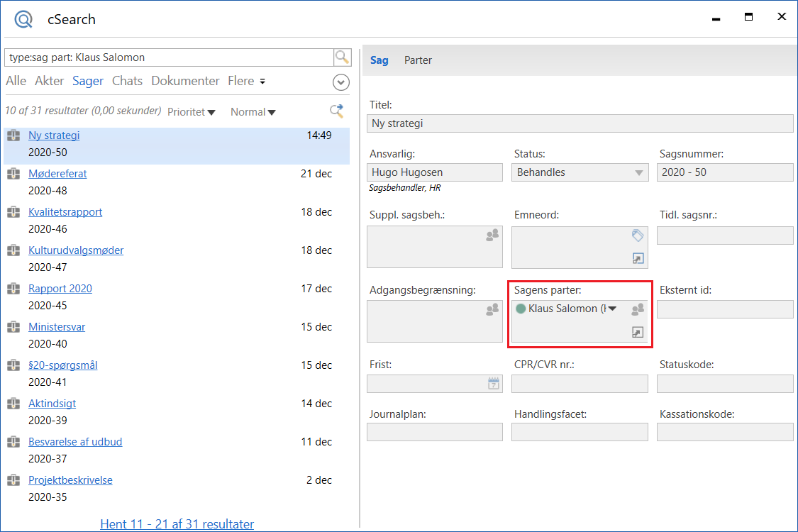
Task: Load results via Hent 11 - 21 link
Action: click(177, 524)
